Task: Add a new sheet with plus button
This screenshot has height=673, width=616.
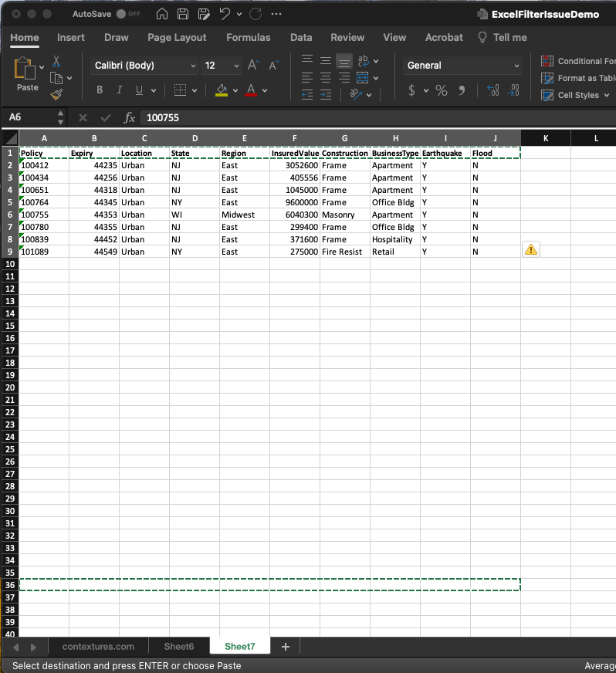Action: 286,647
